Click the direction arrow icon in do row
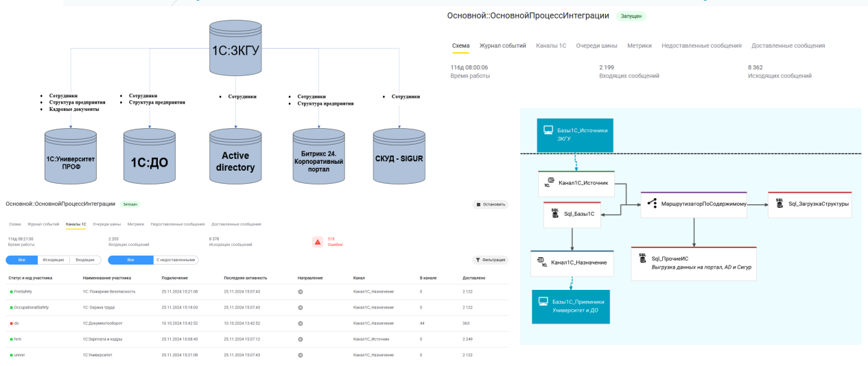 click(301, 323)
